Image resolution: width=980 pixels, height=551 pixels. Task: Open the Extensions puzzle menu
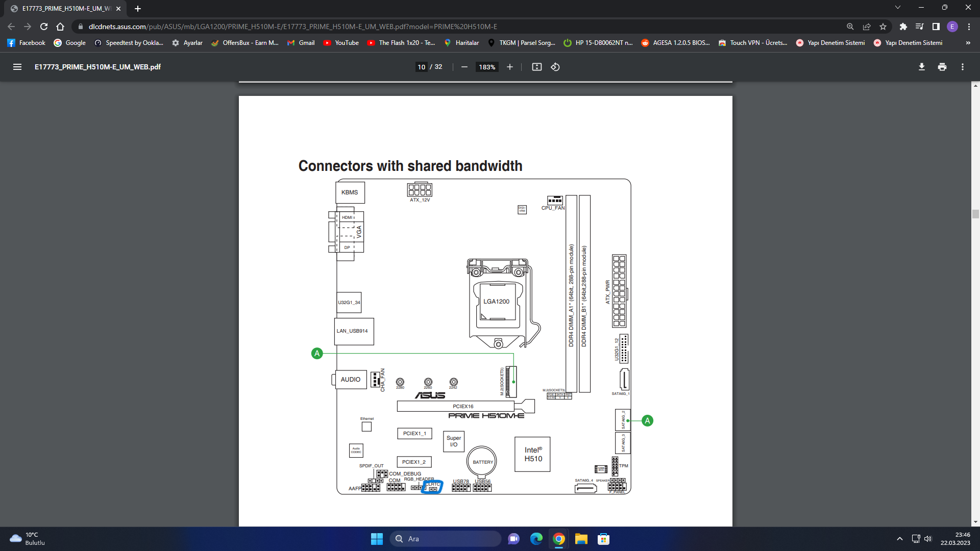click(x=903, y=27)
